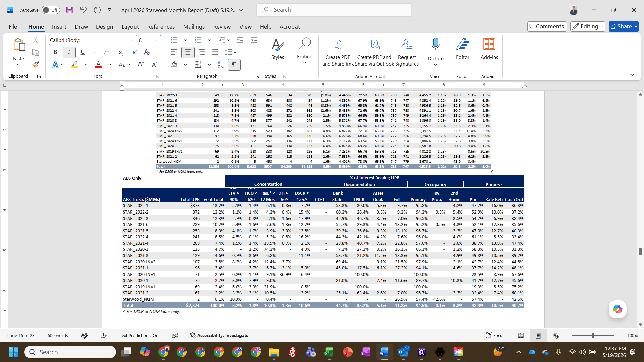The height and width of the screenshot is (362, 644).
Task: Open Copilot floating button
Action: [x=618, y=309]
